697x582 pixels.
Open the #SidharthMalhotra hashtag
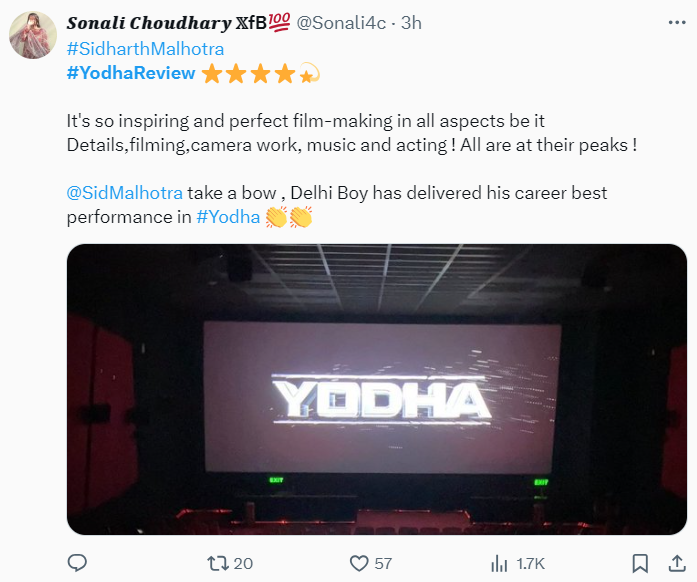pos(144,48)
